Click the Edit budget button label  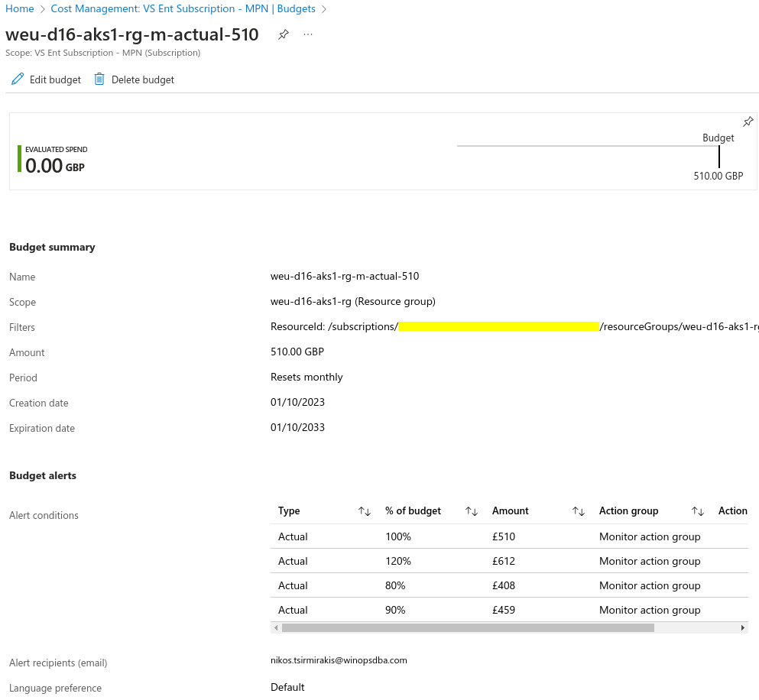[55, 79]
